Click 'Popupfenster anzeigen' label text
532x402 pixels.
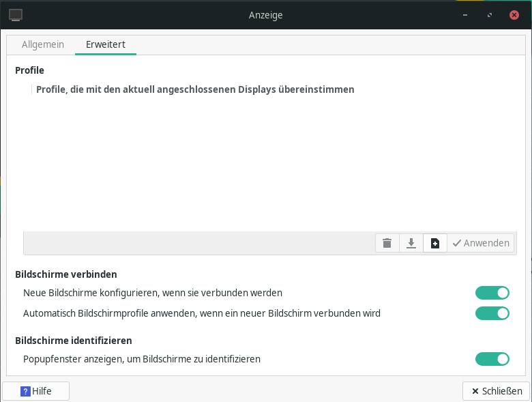click(x=142, y=359)
